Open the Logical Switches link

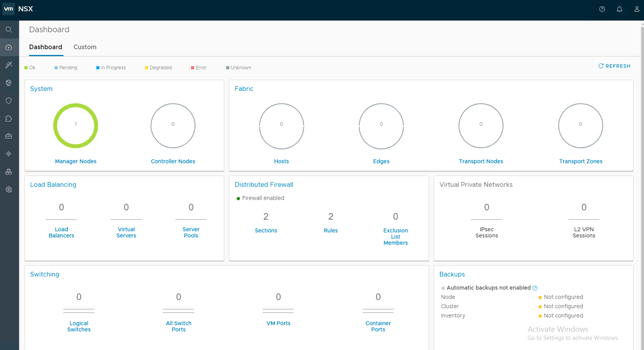pyautogui.click(x=79, y=326)
